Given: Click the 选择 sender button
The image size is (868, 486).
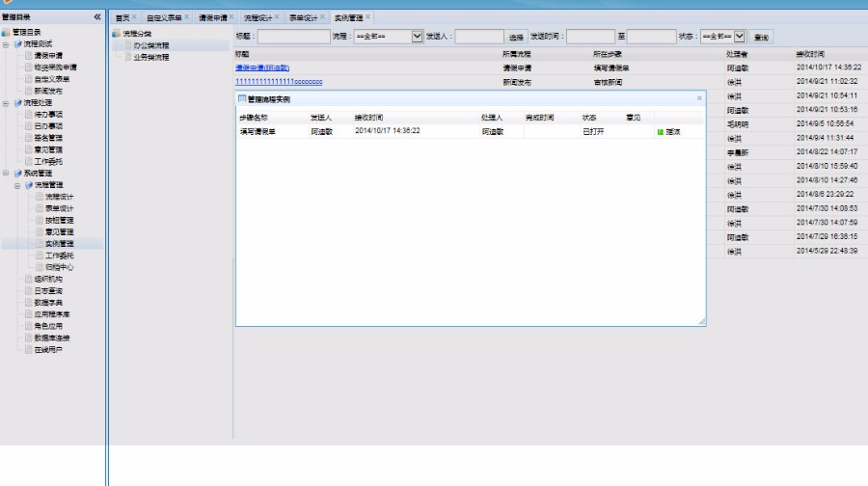Looking at the screenshot, I should pyautogui.click(x=516, y=37).
